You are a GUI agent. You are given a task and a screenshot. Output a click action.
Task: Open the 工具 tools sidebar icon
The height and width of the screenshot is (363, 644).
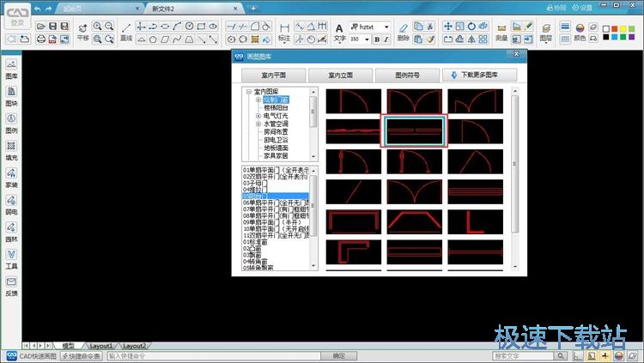point(11,258)
